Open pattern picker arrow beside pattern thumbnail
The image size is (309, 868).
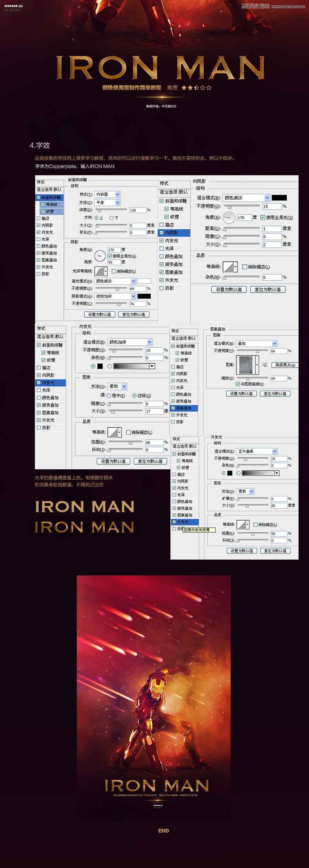(257, 365)
